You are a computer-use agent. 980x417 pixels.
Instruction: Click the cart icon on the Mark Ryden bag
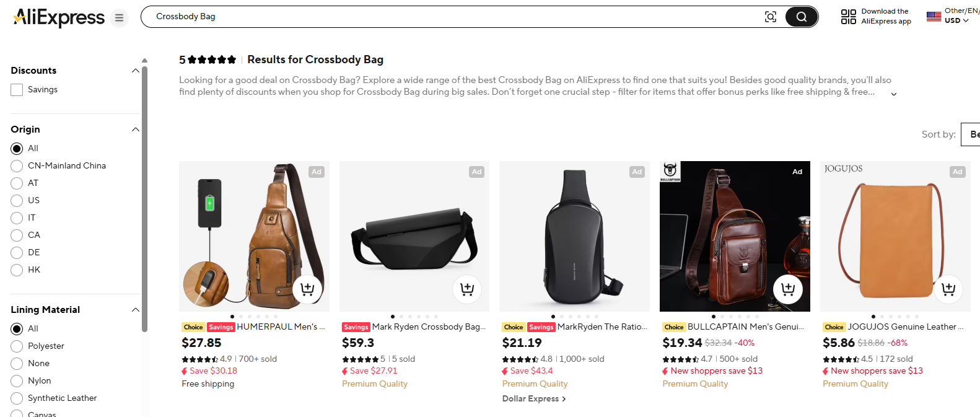(x=468, y=289)
